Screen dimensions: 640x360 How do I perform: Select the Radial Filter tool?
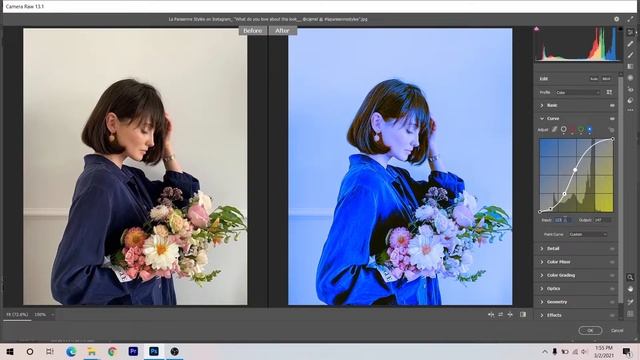click(x=630, y=78)
